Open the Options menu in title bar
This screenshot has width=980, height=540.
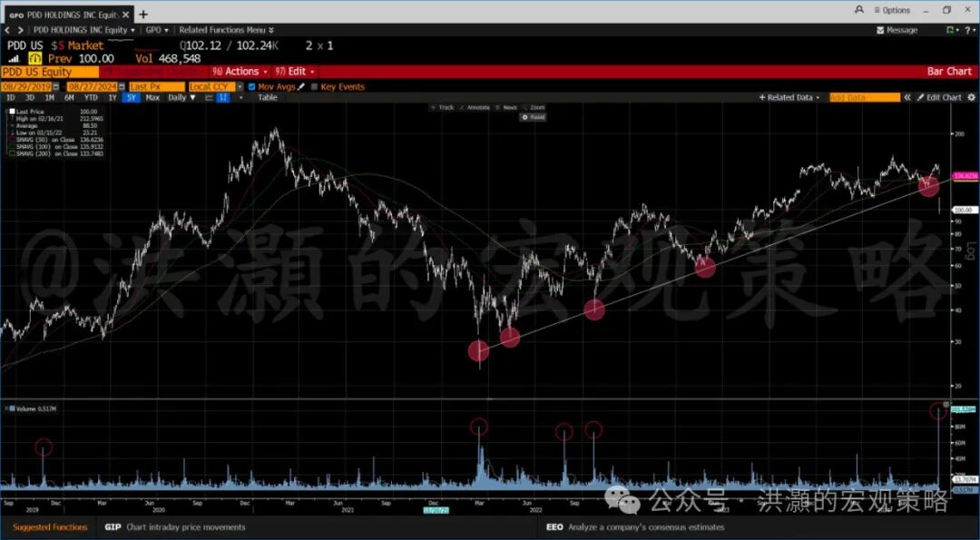click(892, 10)
